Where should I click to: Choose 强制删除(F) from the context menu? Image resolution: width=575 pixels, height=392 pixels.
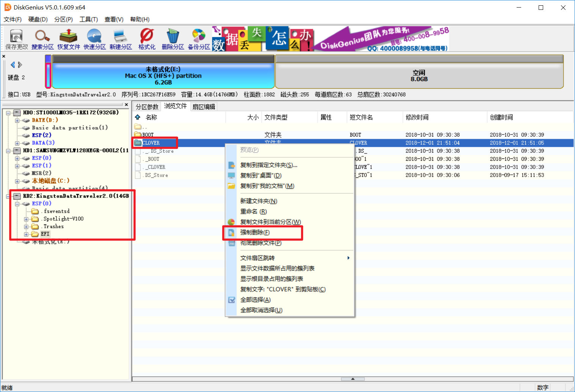point(255,232)
